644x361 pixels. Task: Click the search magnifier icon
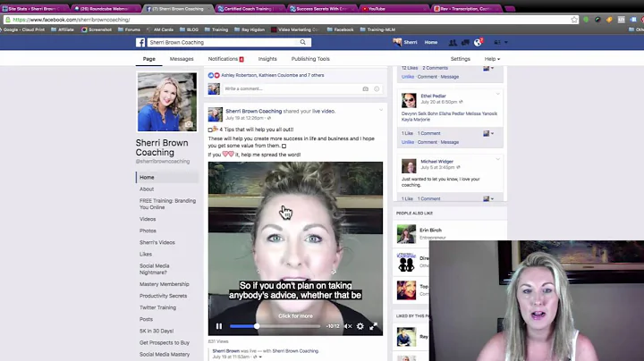tap(302, 42)
